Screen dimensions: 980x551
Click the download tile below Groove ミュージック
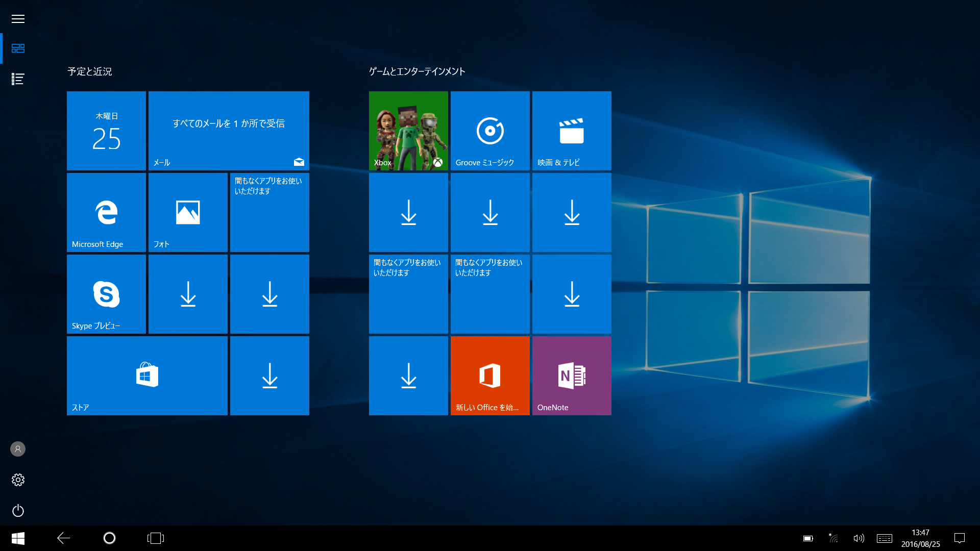click(490, 212)
